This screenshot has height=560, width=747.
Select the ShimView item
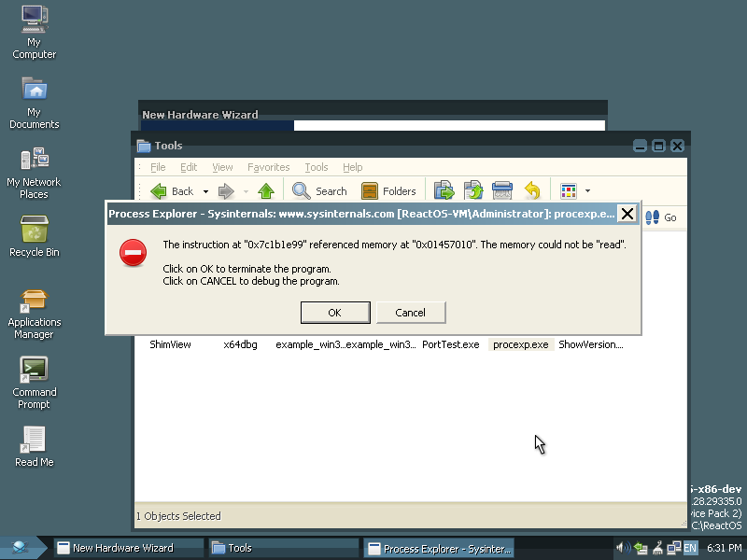point(170,344)
